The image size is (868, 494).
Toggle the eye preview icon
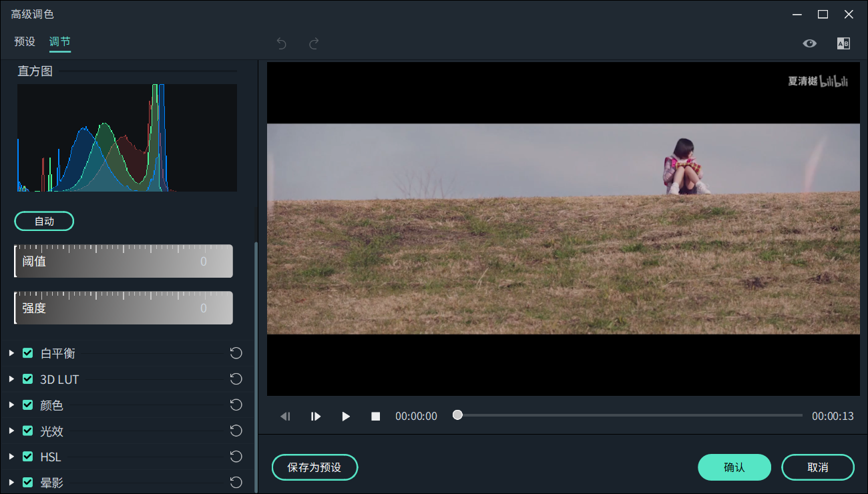[809, 43]
